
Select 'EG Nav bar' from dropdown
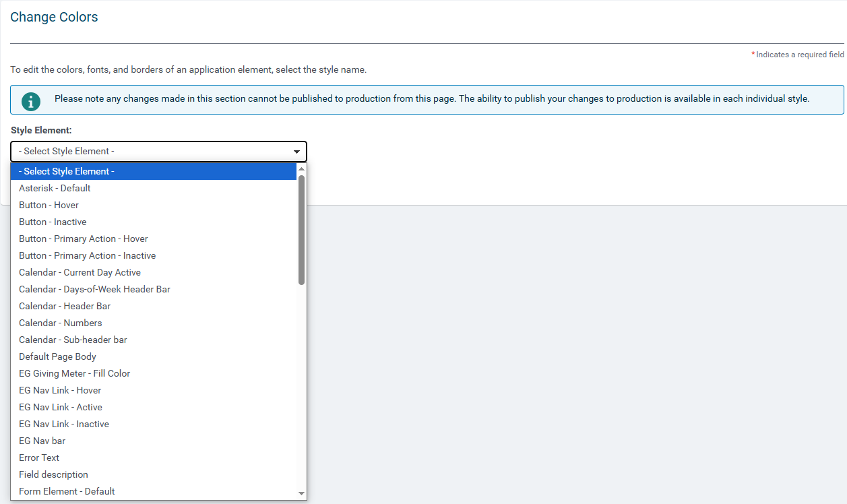click(x=154, y=441)
